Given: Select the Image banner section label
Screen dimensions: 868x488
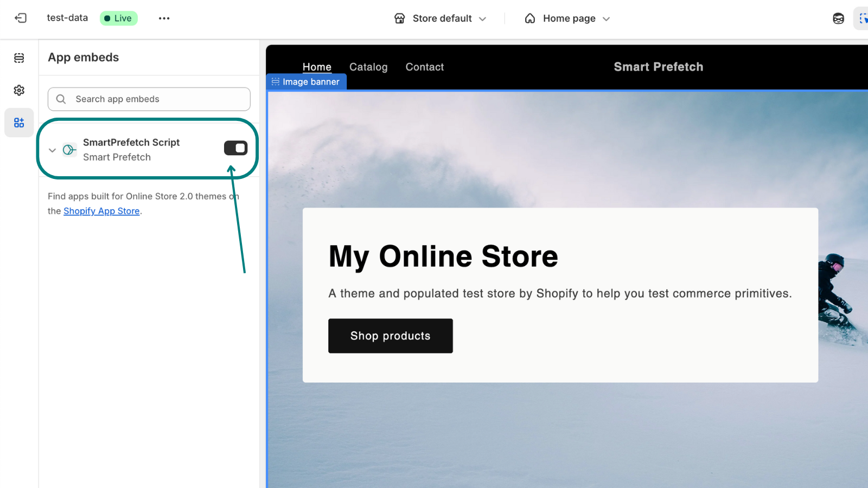Looking at the screenshot, I should click(307, 81).
